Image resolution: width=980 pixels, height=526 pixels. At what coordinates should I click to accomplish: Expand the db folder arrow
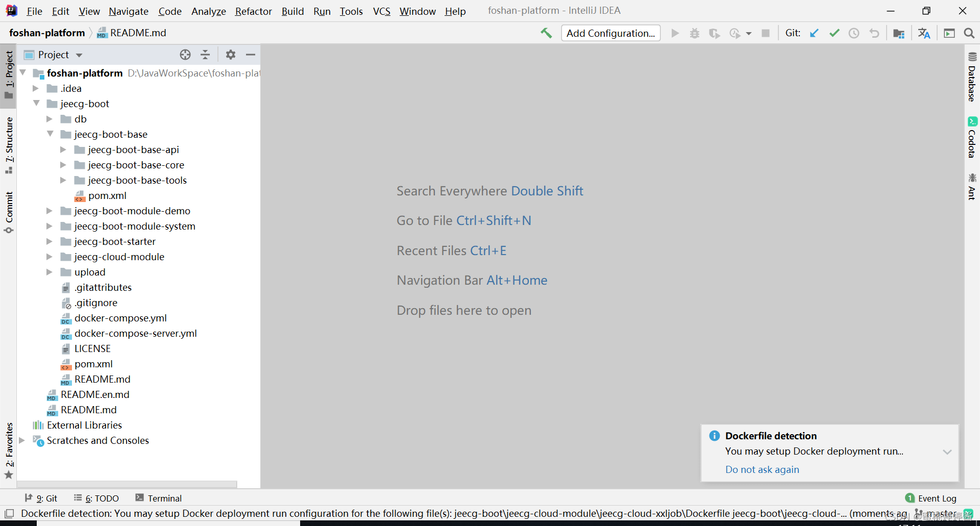point(50,119)
